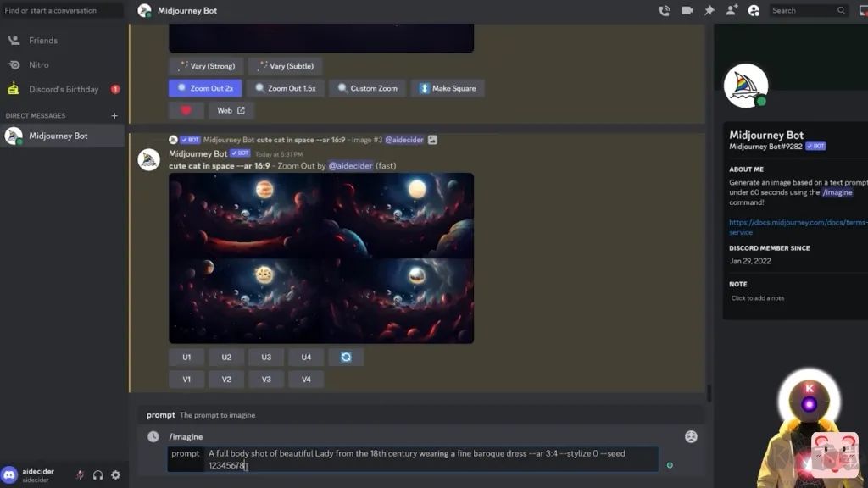
Task: Hide the user profile panel
Action: coord(754,11)
